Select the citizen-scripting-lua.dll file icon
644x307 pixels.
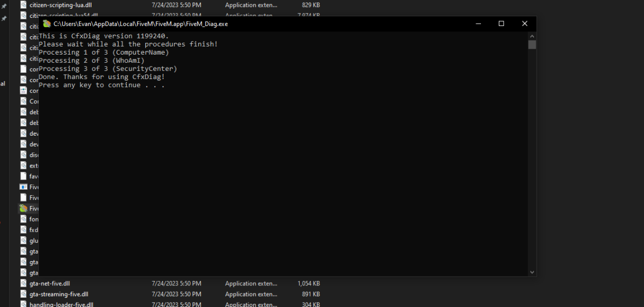[23, 5]
